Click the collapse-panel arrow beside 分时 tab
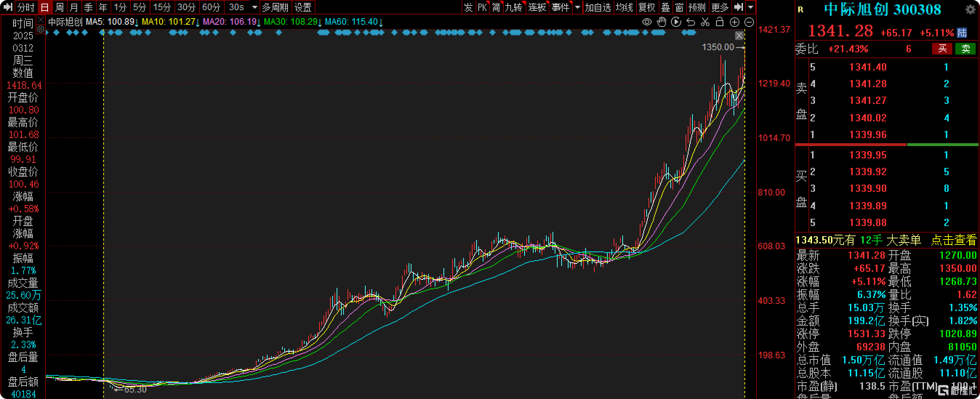The image size is (980, 399). click(8, 7)
